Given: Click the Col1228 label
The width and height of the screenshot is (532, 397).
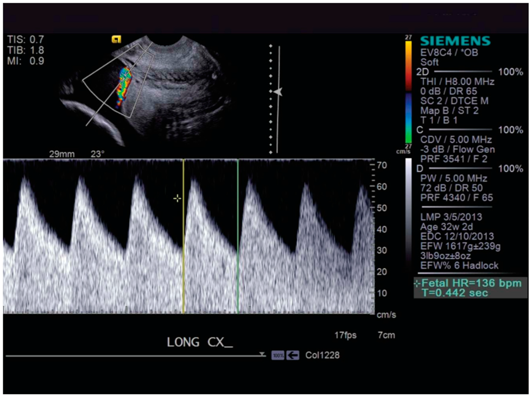Looking at the screenshot, I should [x=322, y=355].
